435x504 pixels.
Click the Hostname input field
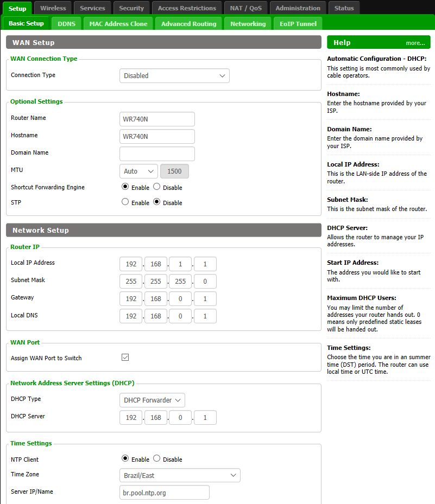157,137
